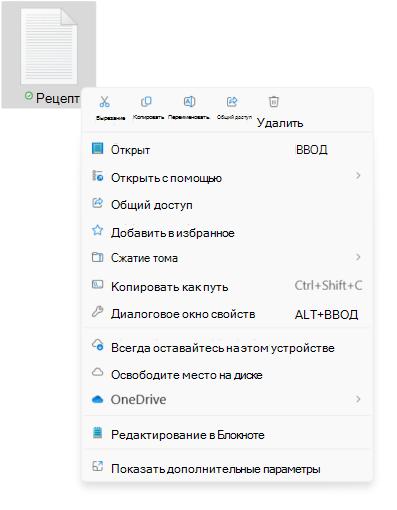Expand the Открыть с помощью chevron arrow
Screen dimensions: 397x510
(x=358, y=175)
